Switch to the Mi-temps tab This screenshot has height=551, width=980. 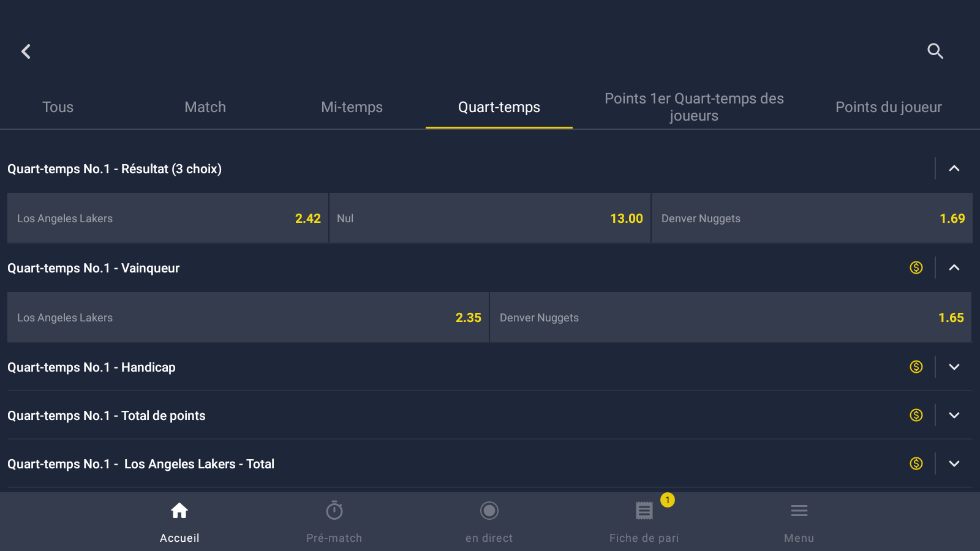pyautogui.click(x=352, y=107)
